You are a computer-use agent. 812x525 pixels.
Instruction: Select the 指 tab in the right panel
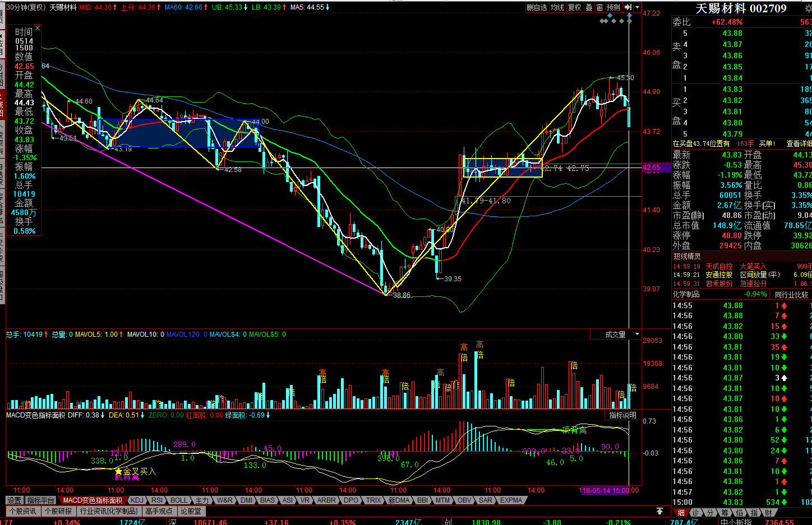click(754, 513)
